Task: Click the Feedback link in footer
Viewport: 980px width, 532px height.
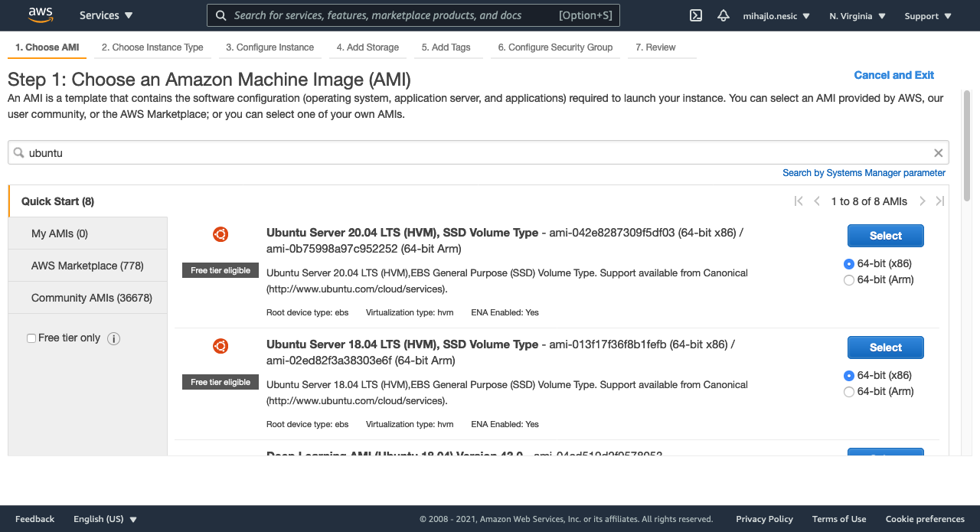Action: click(34, 519)
